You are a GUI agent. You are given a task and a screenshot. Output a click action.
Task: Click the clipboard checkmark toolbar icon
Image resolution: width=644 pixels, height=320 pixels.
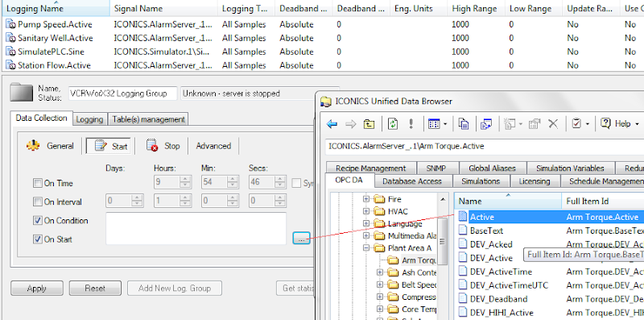coord(576,124)
